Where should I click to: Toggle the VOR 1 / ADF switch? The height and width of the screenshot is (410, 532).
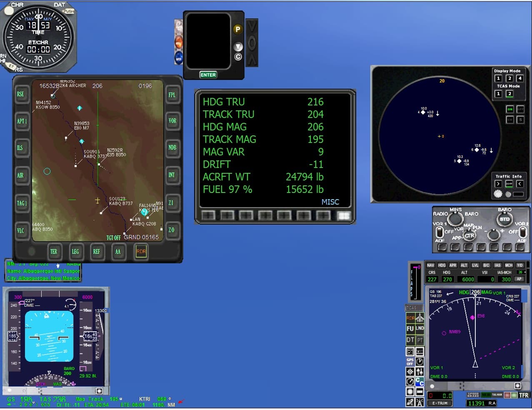point(439,231)
